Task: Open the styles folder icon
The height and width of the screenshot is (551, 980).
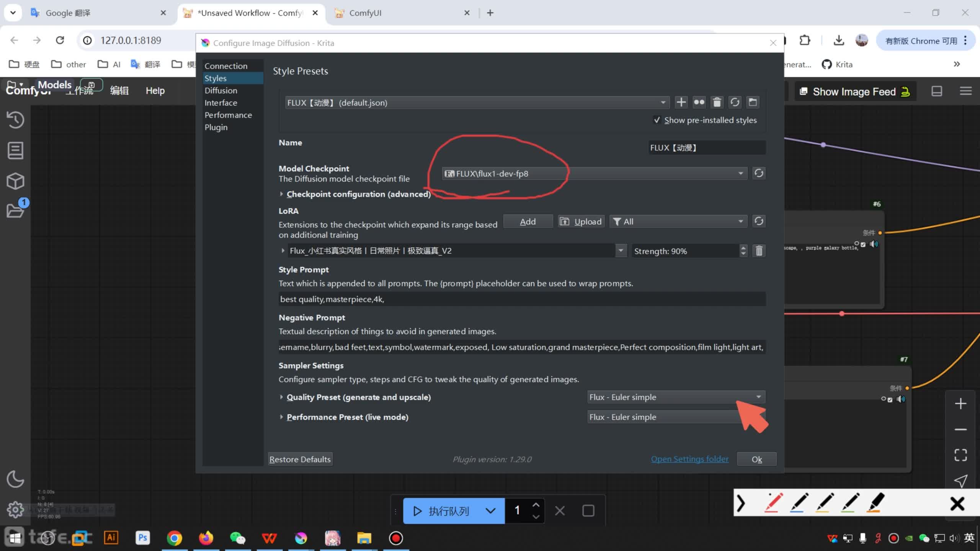Action: [x=753, y=102]
